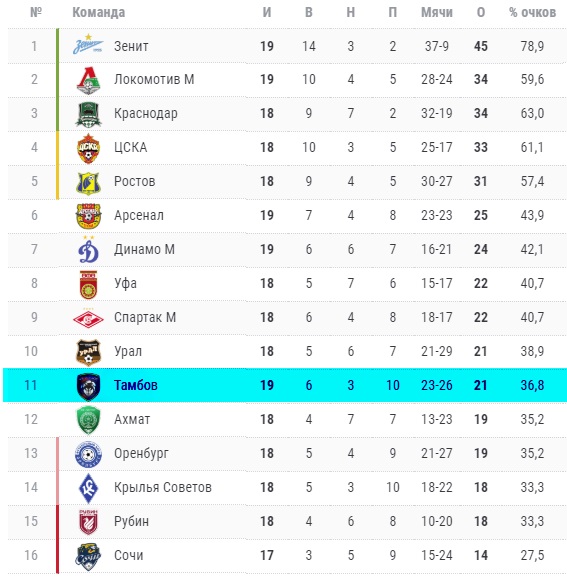This screenshot has height=578, width=567.
Task: Click the Krasnodar club emblem
Action: point(88,114)
